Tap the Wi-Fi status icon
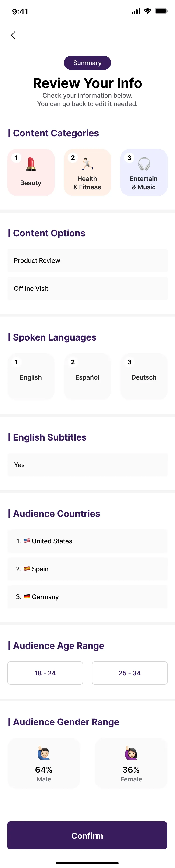Screen dimensions: 175x868 click(147, 11)
